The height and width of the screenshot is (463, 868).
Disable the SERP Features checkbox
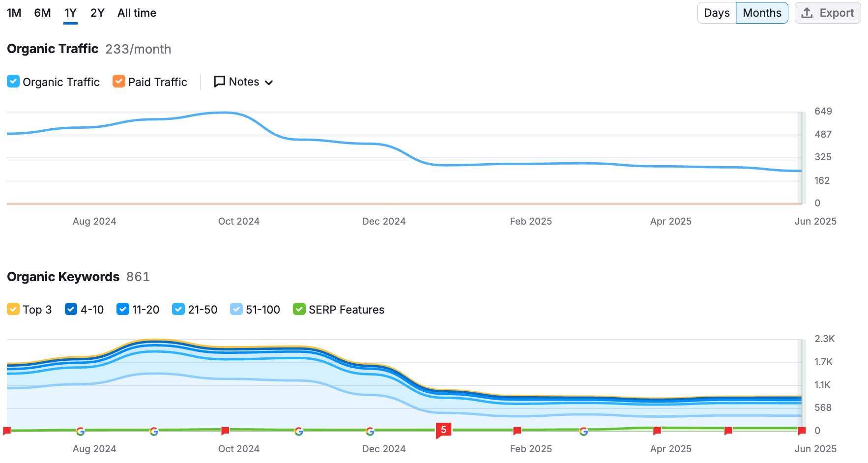pos(299,309)
